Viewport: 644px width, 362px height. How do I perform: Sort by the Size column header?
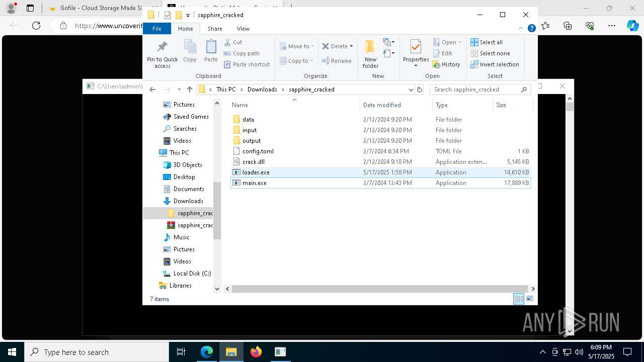point(512,105)
